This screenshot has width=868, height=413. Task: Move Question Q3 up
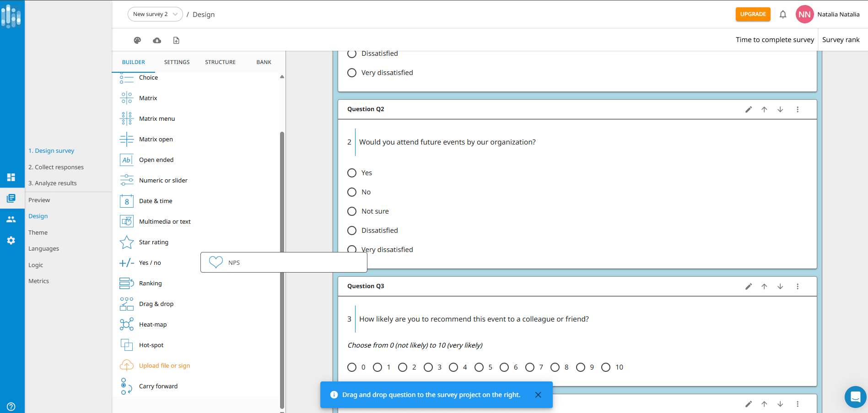(x=764, y=286)
